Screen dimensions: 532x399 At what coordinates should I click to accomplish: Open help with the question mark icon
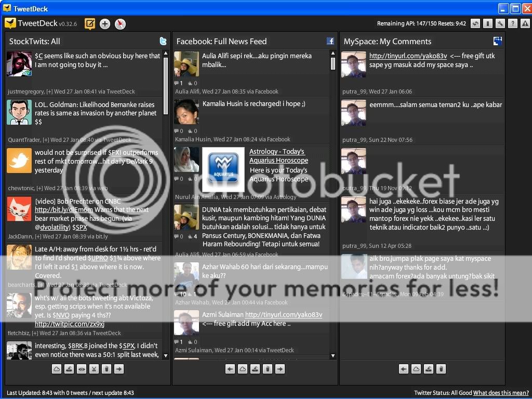tap(513, 23)
